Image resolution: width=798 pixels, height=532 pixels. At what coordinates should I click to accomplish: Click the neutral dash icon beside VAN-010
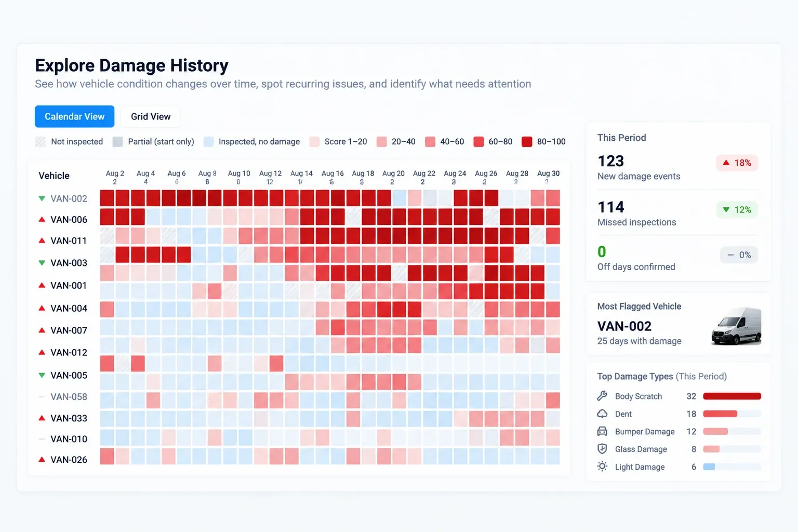pyautogui.click(x=42, y=439)
